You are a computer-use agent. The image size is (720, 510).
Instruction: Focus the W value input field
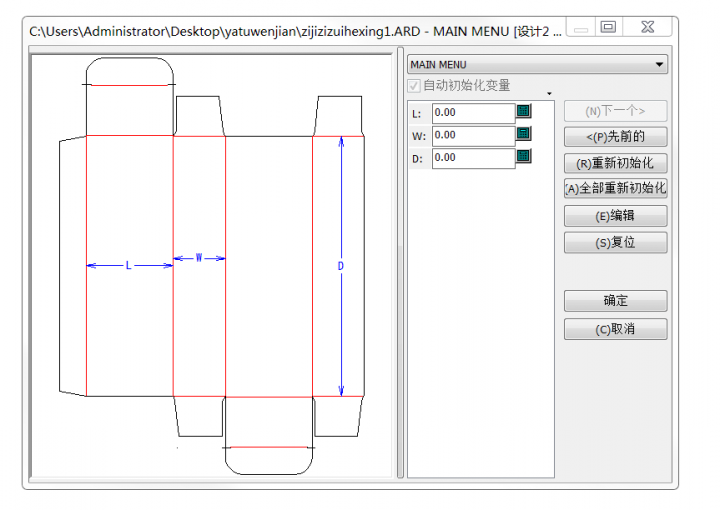tap(473, 135)
